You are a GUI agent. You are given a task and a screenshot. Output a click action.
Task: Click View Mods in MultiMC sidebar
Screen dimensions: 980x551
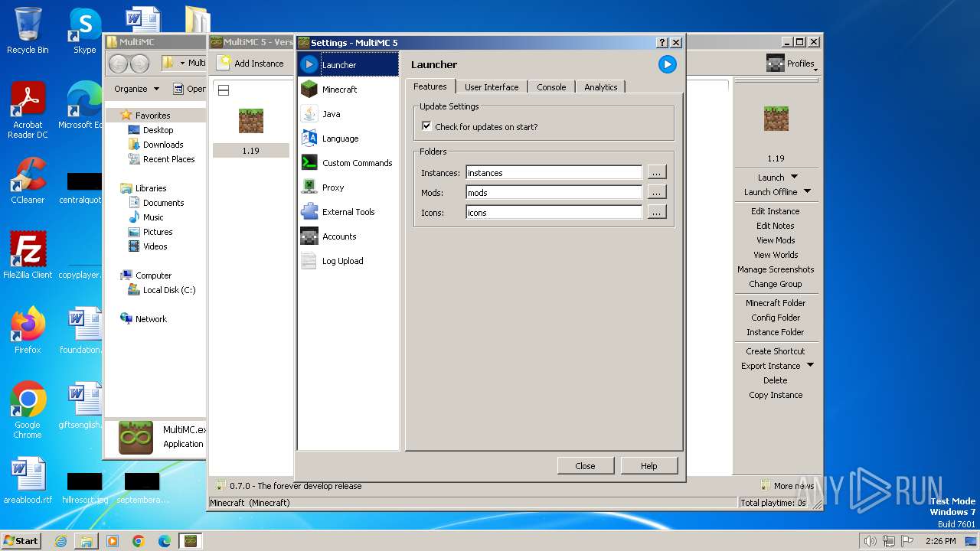775,240
